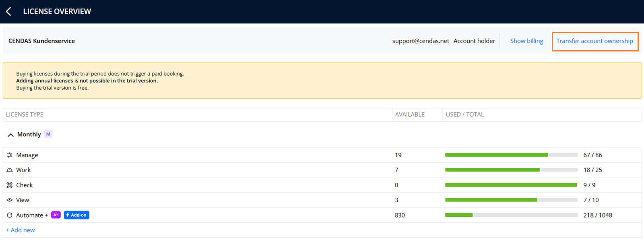Screen dimensions: 644x240
Task: Click the LICENSE TYPE column header
Action: [25, 115]
